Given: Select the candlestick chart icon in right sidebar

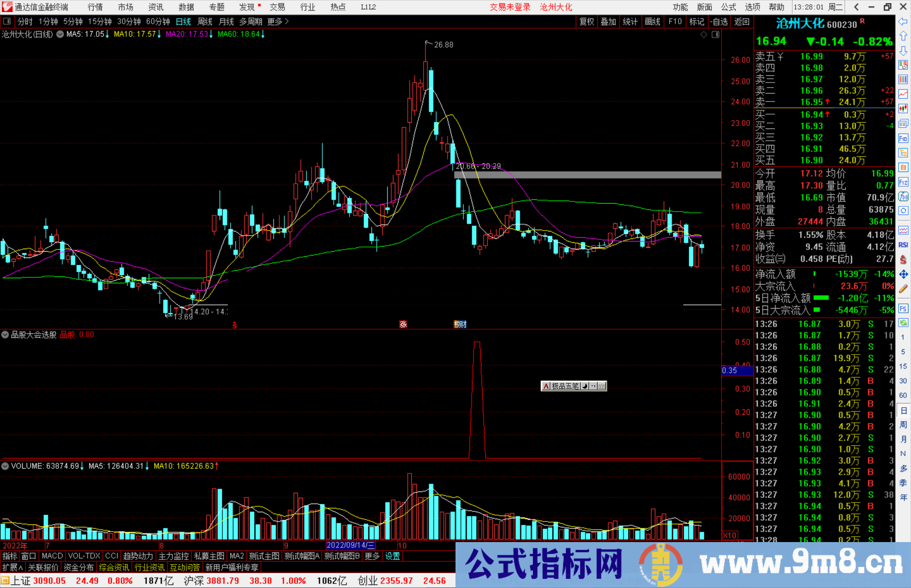Looking at the screenshot, I should click(903, 109).
